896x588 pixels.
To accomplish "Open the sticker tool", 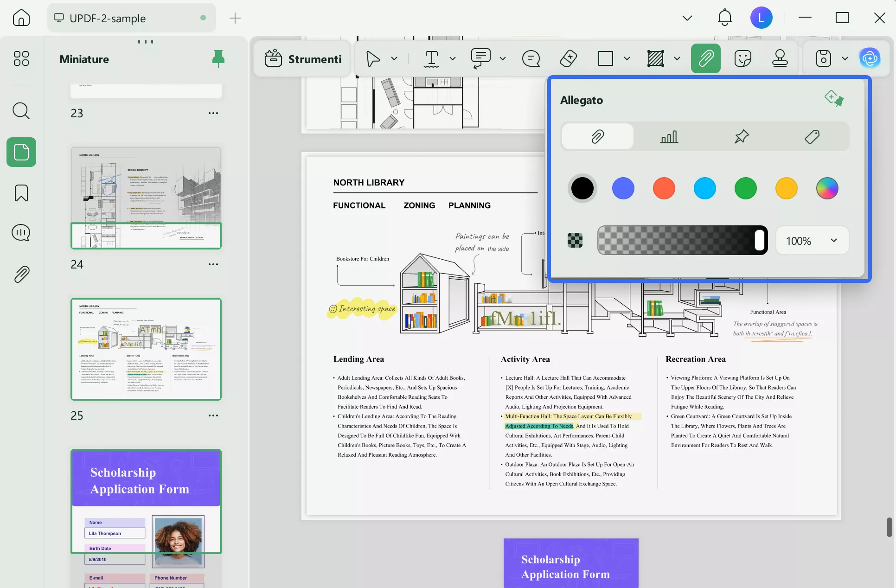I will click(x=742, y=58).
